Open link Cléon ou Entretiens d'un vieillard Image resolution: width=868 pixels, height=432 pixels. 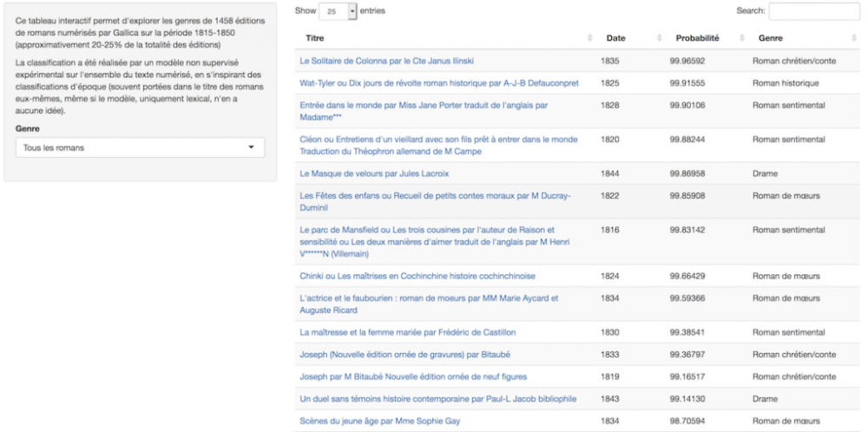point(438,146)
